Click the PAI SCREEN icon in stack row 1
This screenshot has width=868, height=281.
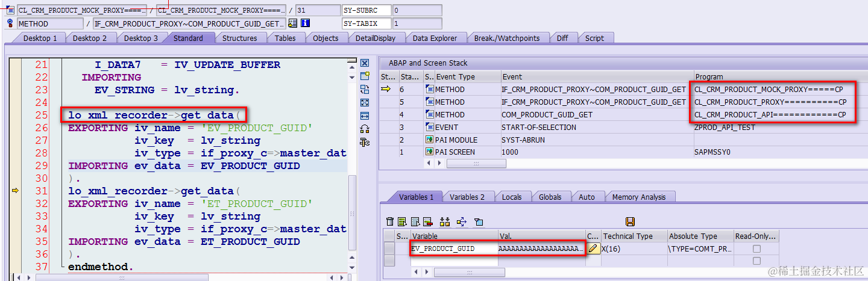point(429,152)
